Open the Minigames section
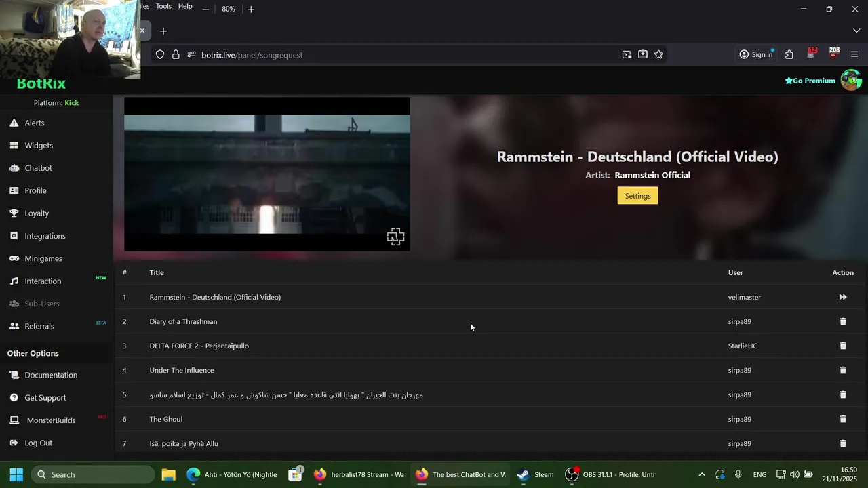This screenshot has width=868, height=488. 43,258
